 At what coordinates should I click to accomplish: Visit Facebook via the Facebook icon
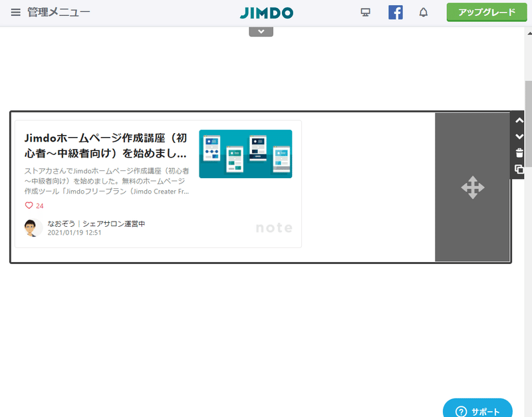(x=396, y=11)
